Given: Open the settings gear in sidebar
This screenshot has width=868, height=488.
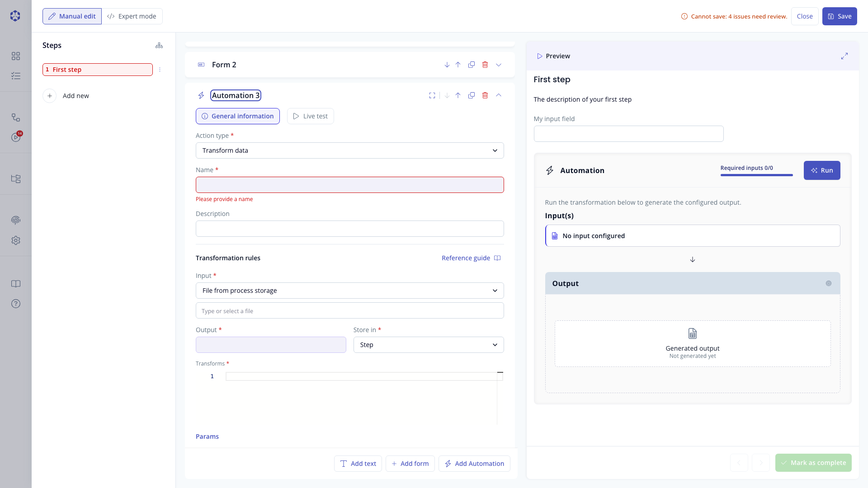Looking at the screenshot, I should pos(16,240).
